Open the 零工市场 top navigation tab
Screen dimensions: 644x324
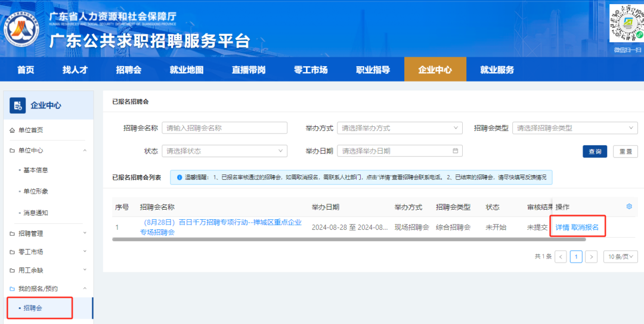[x=311, y=69]
